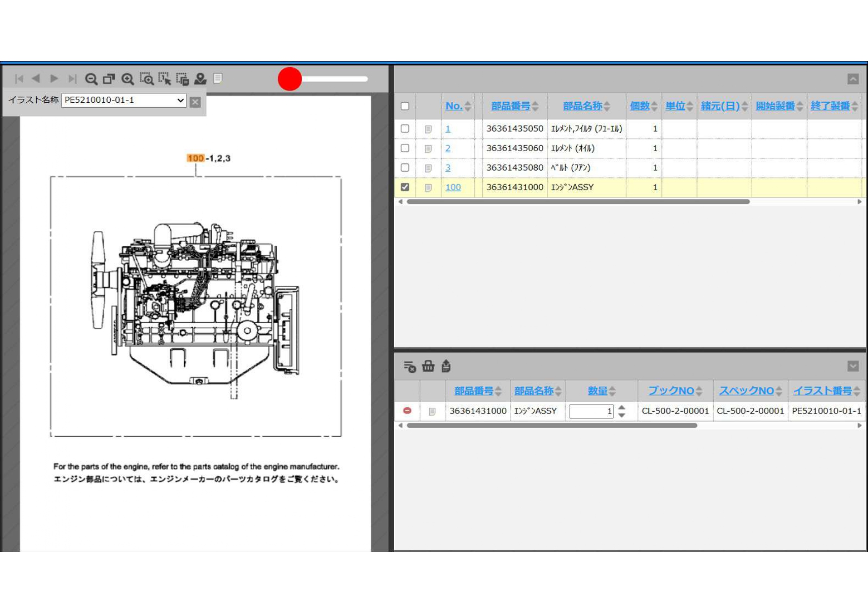The image size is (868, 613).
Task: Click the clear list icon in the cart toolbar
Action: (410, 366)
